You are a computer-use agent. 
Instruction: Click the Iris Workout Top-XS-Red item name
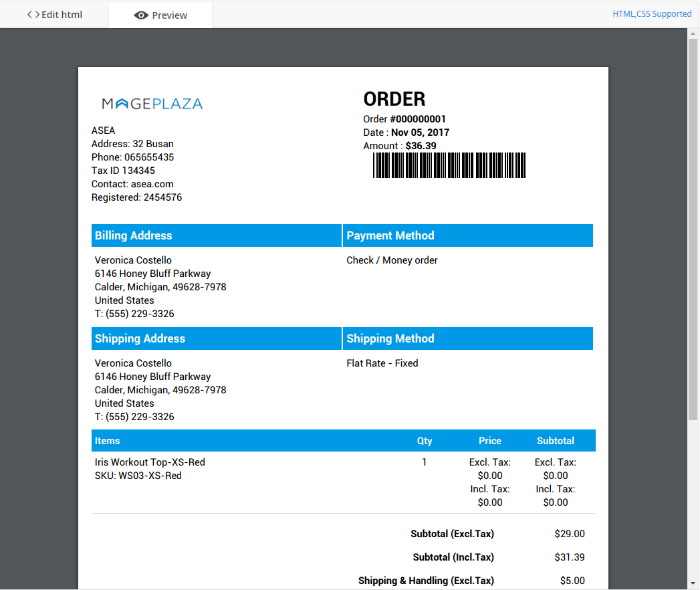tap(150, 462)
